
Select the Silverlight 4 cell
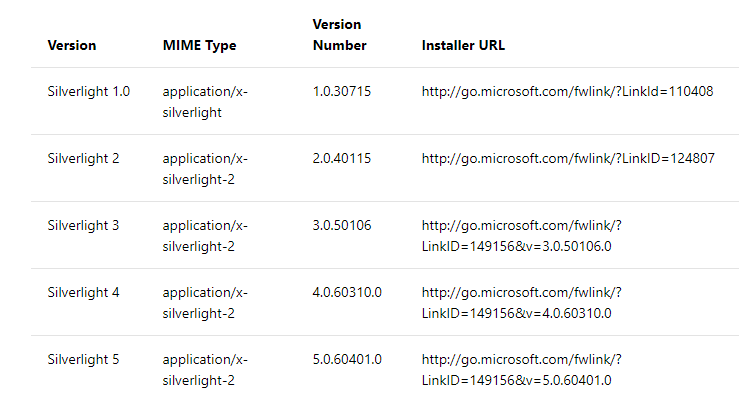click(x=83, y=292)
